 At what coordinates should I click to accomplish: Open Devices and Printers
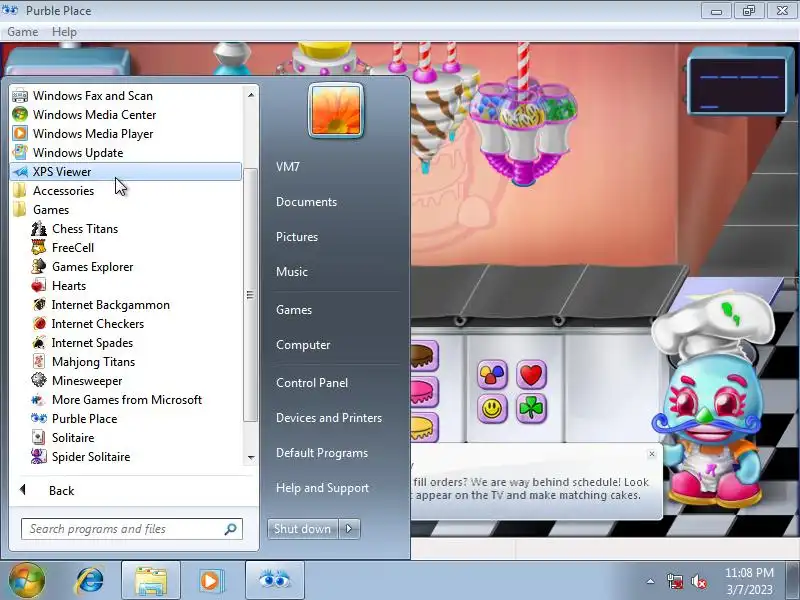(x=329, y=418)
